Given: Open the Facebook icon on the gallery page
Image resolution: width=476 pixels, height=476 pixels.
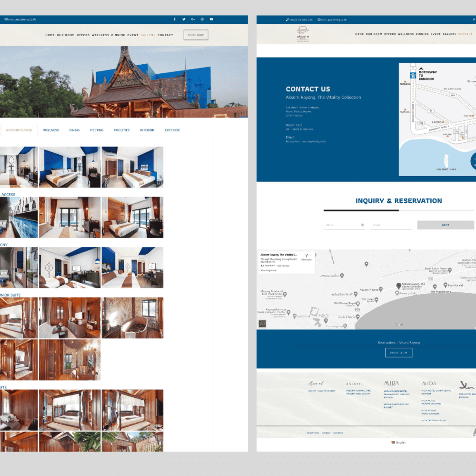Looking at the screenshot, I should (x=175, y=19).
